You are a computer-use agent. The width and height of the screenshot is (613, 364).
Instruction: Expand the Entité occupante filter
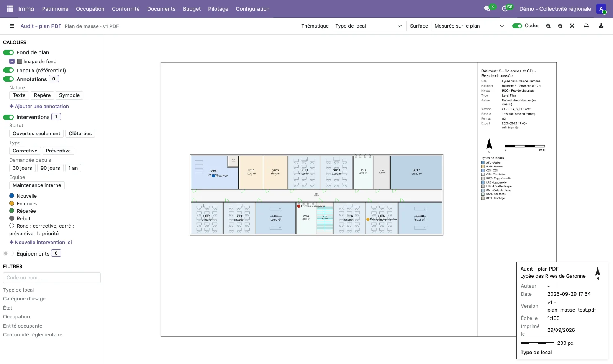click(x=23, y=326)
